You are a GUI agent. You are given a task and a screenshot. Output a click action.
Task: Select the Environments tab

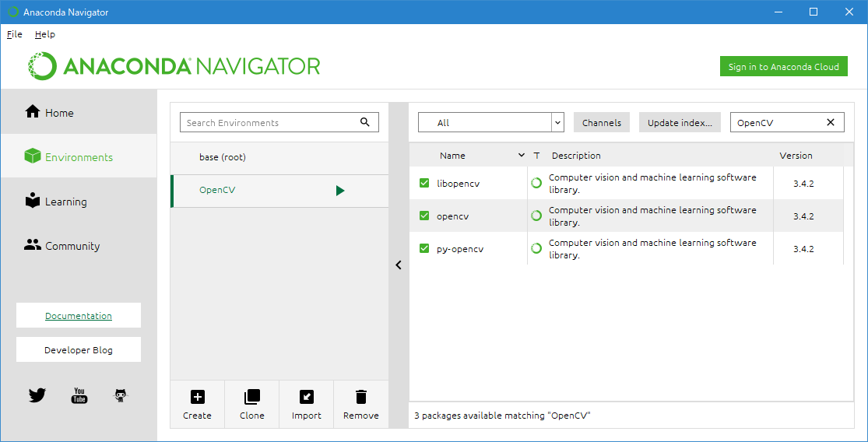79,156
